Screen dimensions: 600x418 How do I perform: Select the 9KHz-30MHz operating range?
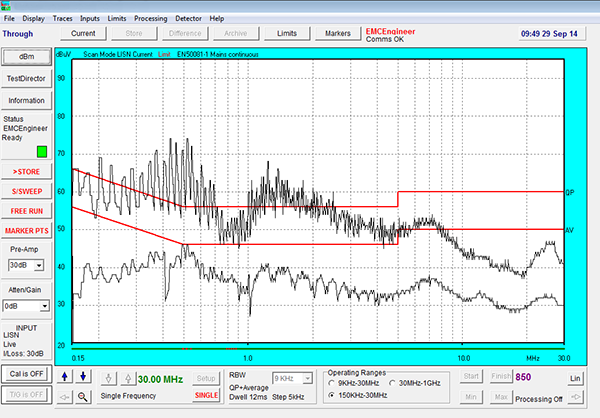[x=333, y=382]
